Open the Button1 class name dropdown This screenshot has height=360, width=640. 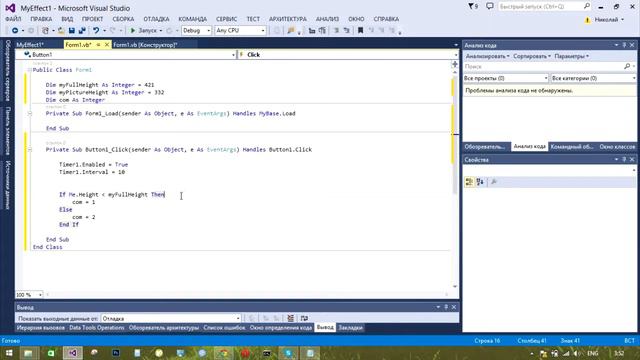tap(126, 55)
